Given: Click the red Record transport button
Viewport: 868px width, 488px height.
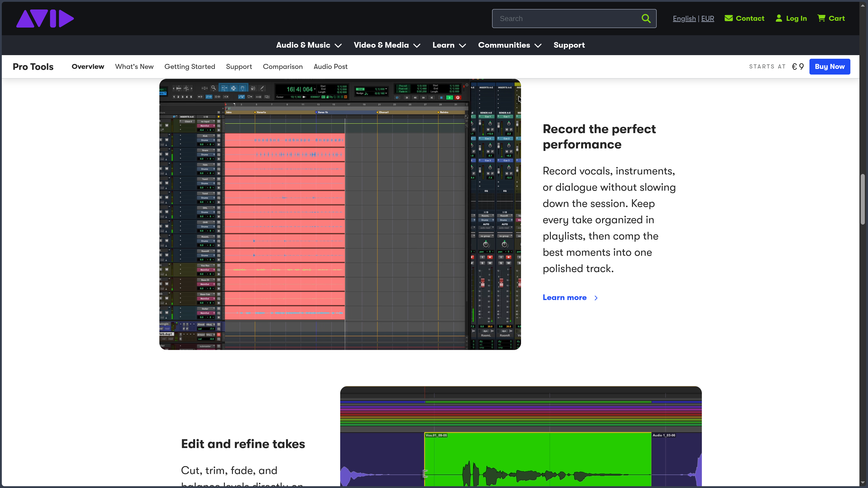Looking at the screenshot, I should (458, 98).
